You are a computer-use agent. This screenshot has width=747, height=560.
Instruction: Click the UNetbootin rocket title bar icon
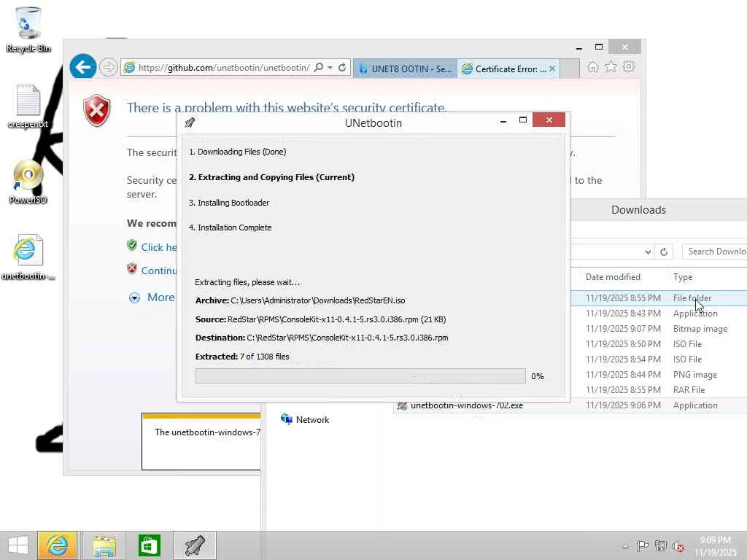pos(190,122)
